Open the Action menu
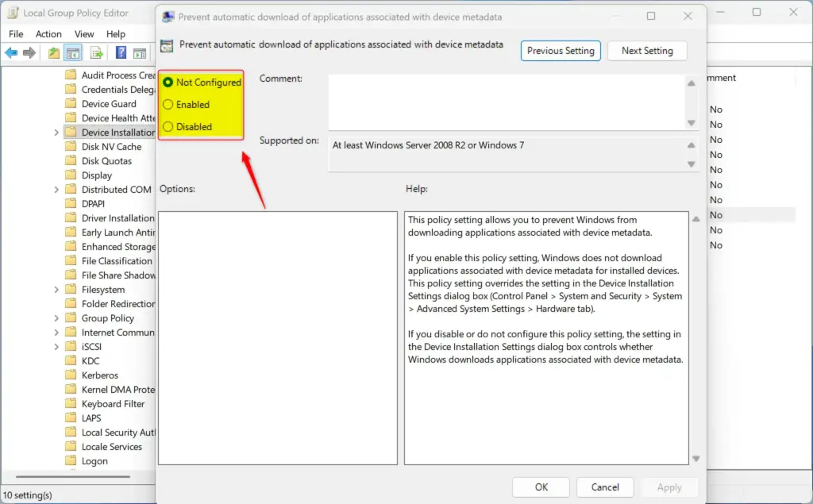 48,33
